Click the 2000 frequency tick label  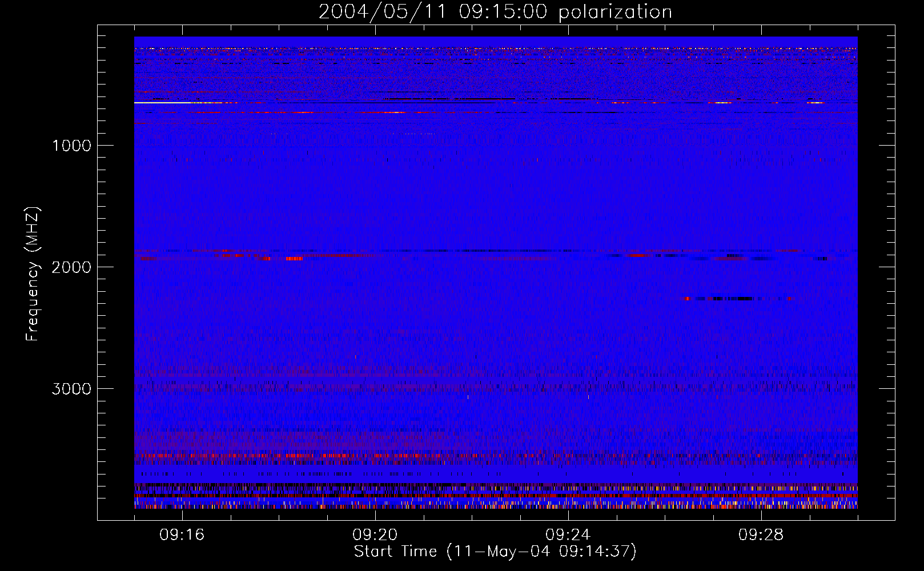[72, 267]
